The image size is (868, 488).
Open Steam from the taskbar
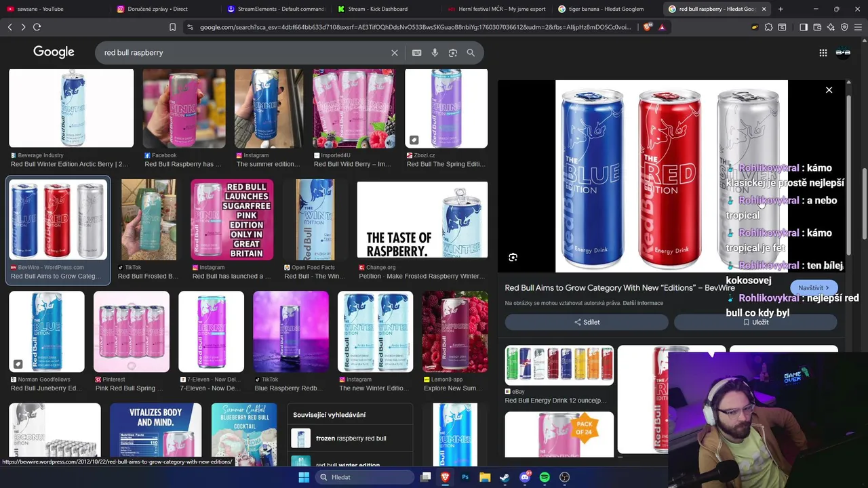[505, 477]
